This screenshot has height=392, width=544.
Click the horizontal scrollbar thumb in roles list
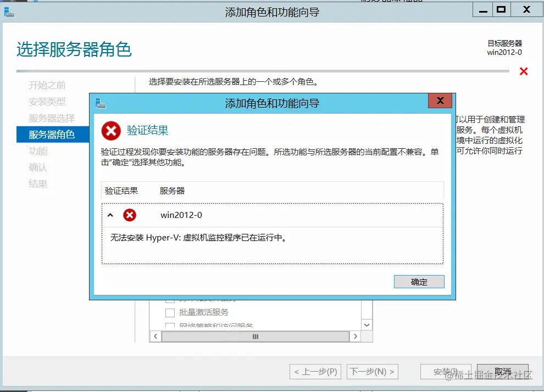[256, 336]
